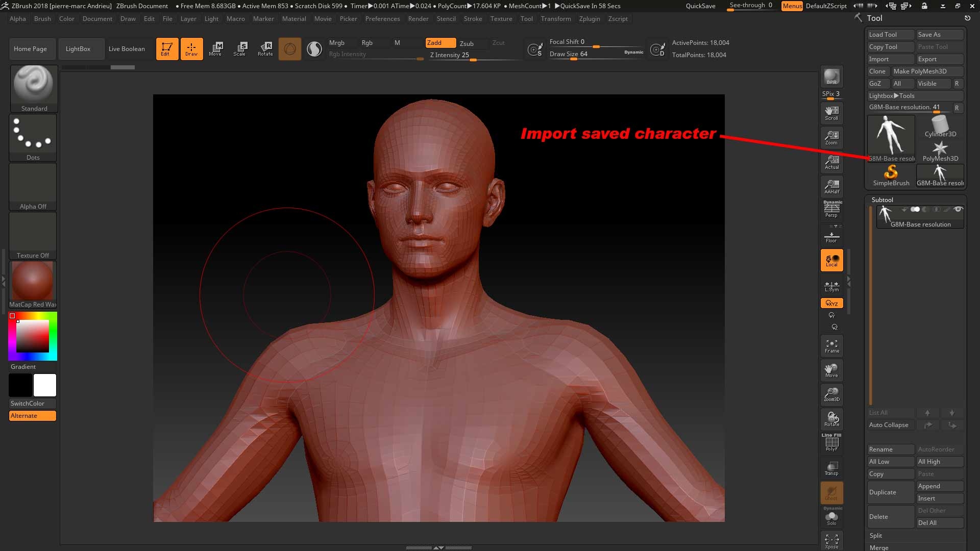The height and width of the screenshot is (551, 980).
Task: Select the Frame tool on the right shelf
Action: pyautogui.click(x=831, y=345)
